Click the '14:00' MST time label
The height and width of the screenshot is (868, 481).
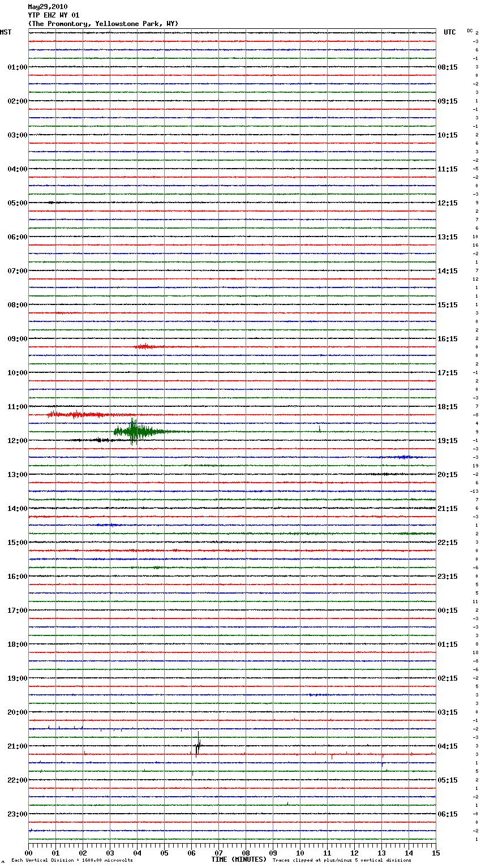pos(17,509)
